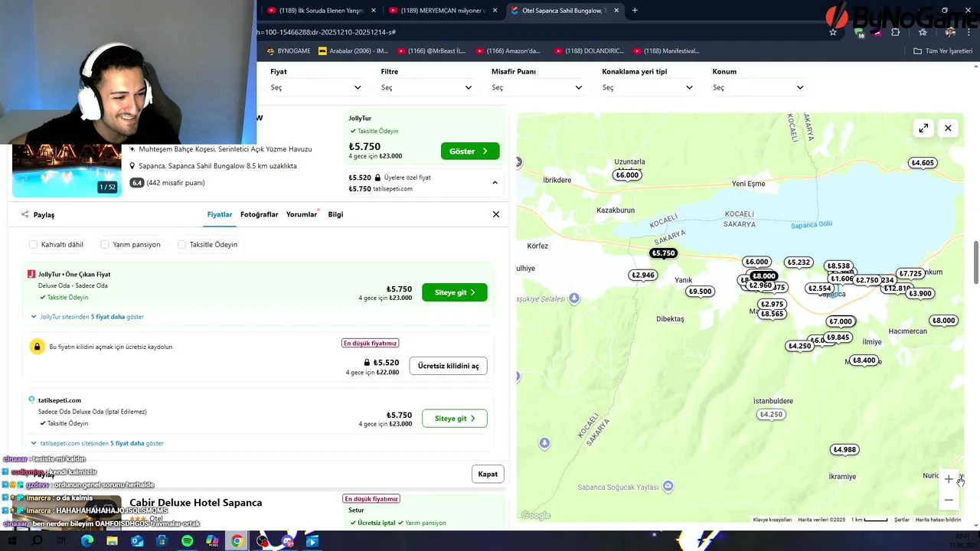Close the hotel details panel
The height and width of the screenshot is (551, 980).
[x=496, y=214]
